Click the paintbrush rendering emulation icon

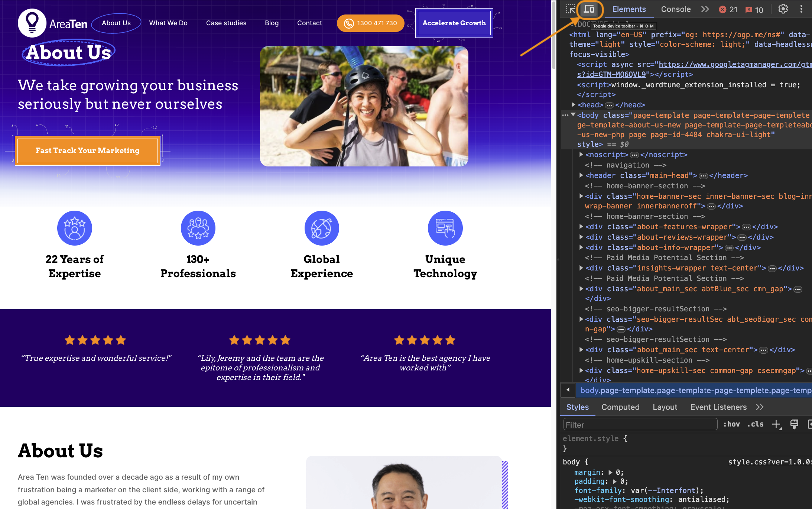794,424
